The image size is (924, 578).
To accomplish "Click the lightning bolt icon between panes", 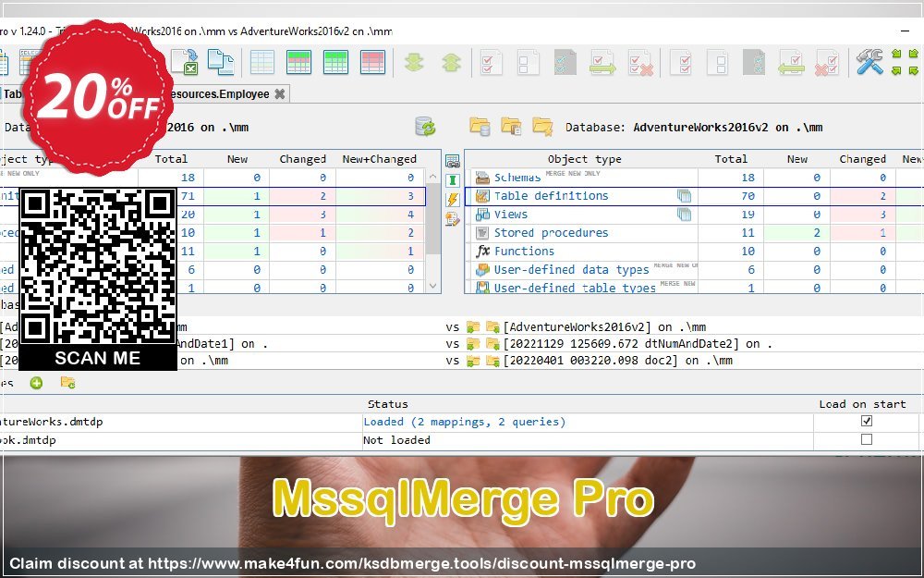I will coord(453,200).
